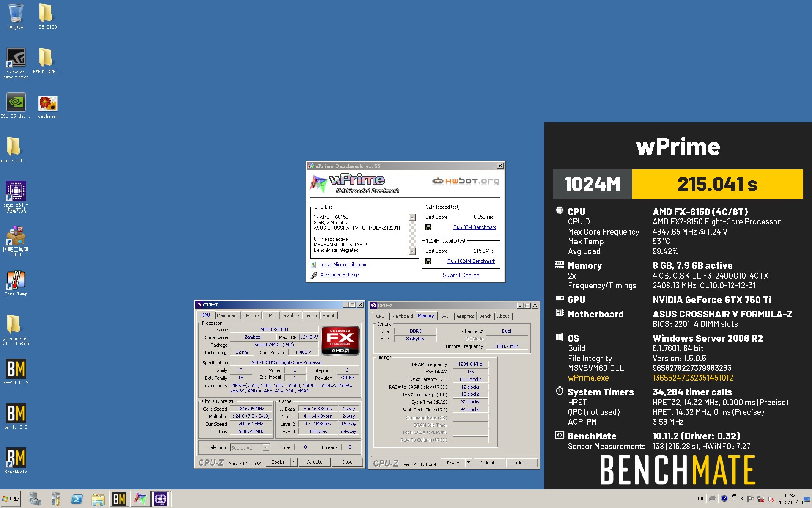Launch the cpuz_x64 shortcut icon

[x=16, y=196]
